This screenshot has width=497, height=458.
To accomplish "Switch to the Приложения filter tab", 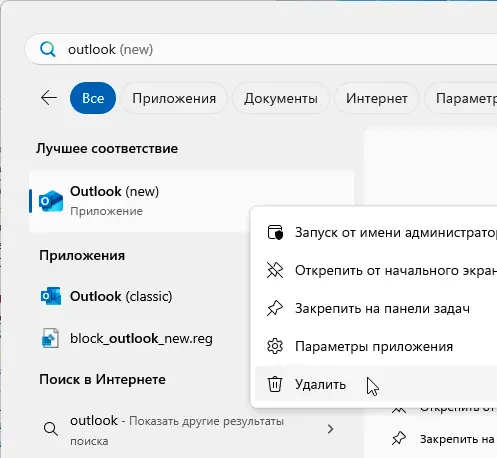I will [174, 98].
